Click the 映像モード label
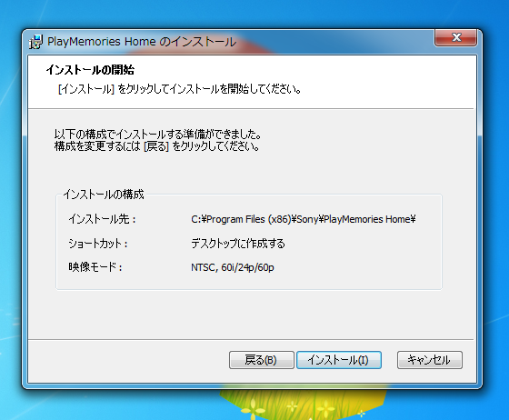Viewport: 509px width, 420px height. pyautogui.click(x=95, y=267)
